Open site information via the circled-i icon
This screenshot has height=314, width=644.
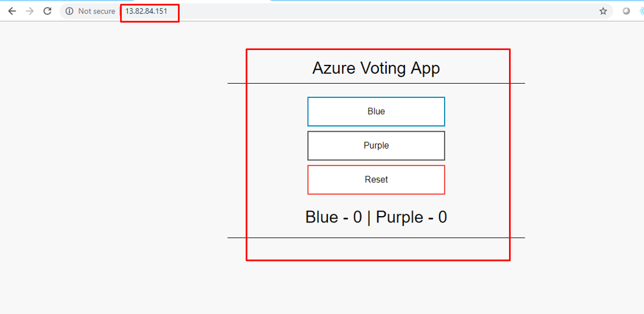click(x=69, y=12)
